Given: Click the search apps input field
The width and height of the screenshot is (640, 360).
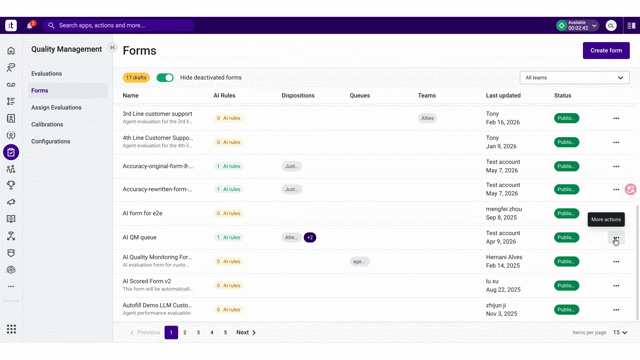Looking at the screenshot, I should coord(118,25).
